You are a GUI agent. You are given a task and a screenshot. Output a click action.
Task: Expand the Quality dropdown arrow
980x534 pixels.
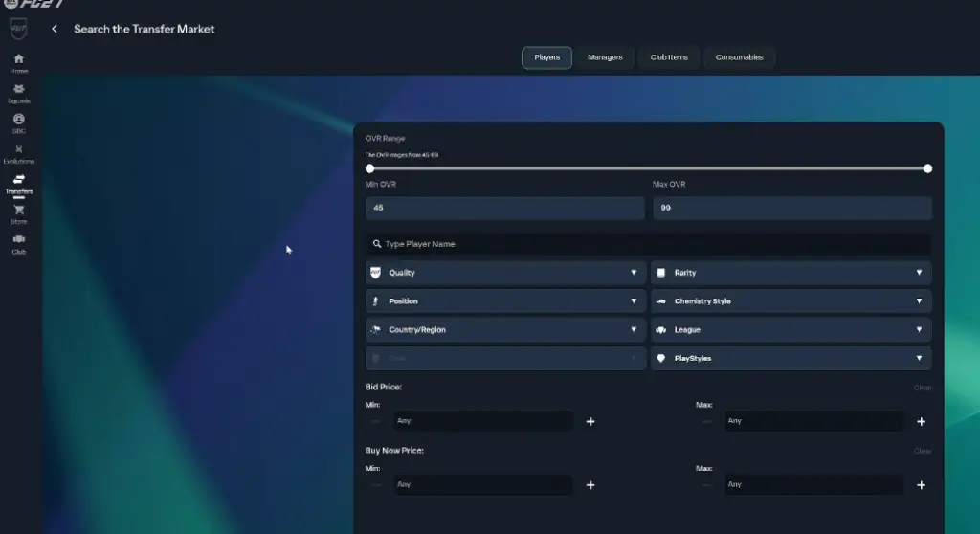(634, 273)
